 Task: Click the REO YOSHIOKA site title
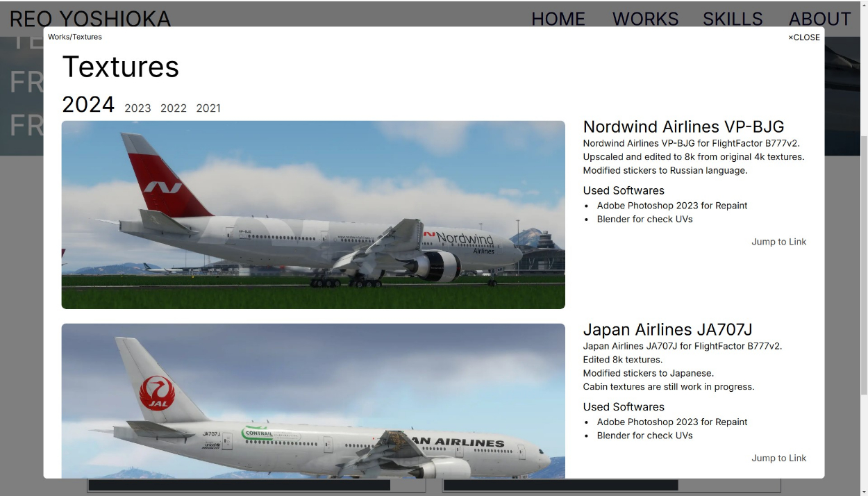click(x=90, y=19)
